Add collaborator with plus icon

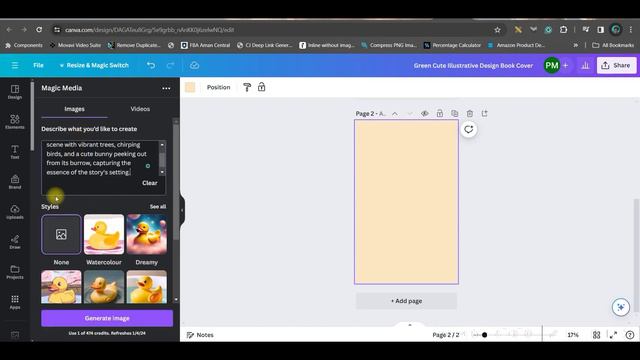click(565, 65)
